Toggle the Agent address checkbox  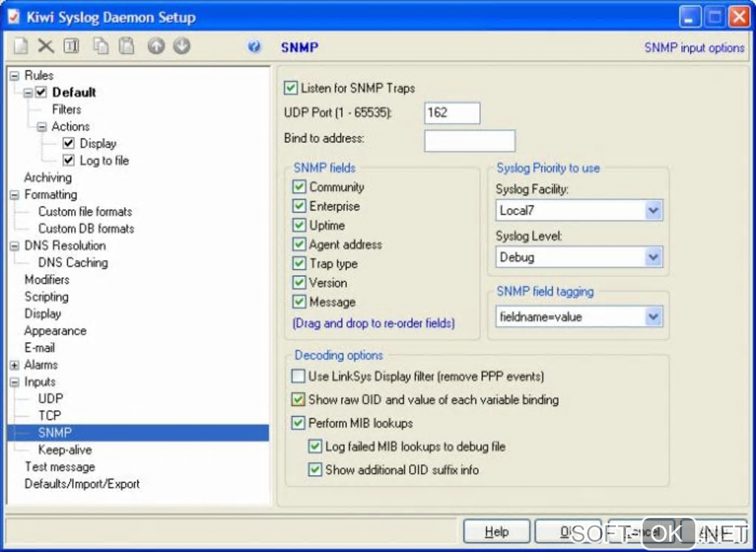(299, 245)
